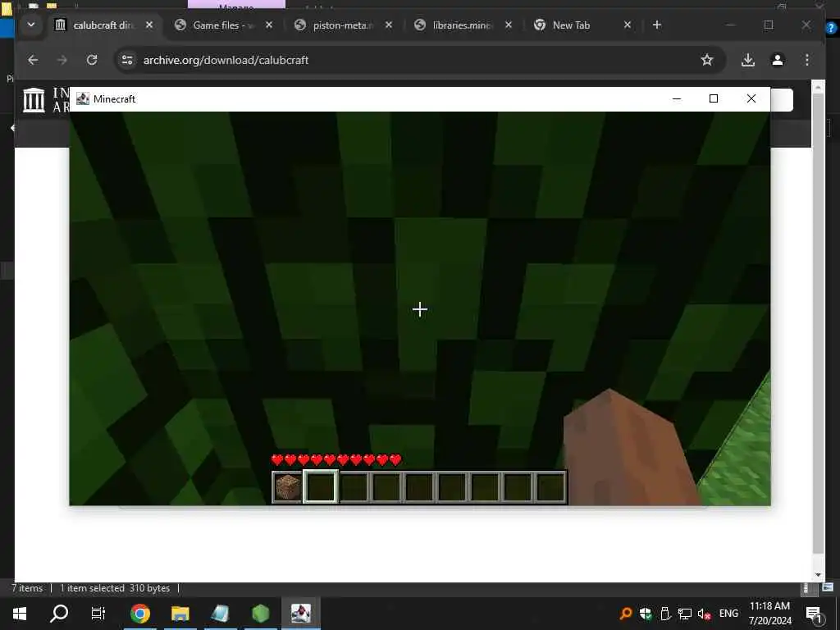Open Chrome from the taskbar
This screenshot has height=630, width=840.
[x=139, y=614]
